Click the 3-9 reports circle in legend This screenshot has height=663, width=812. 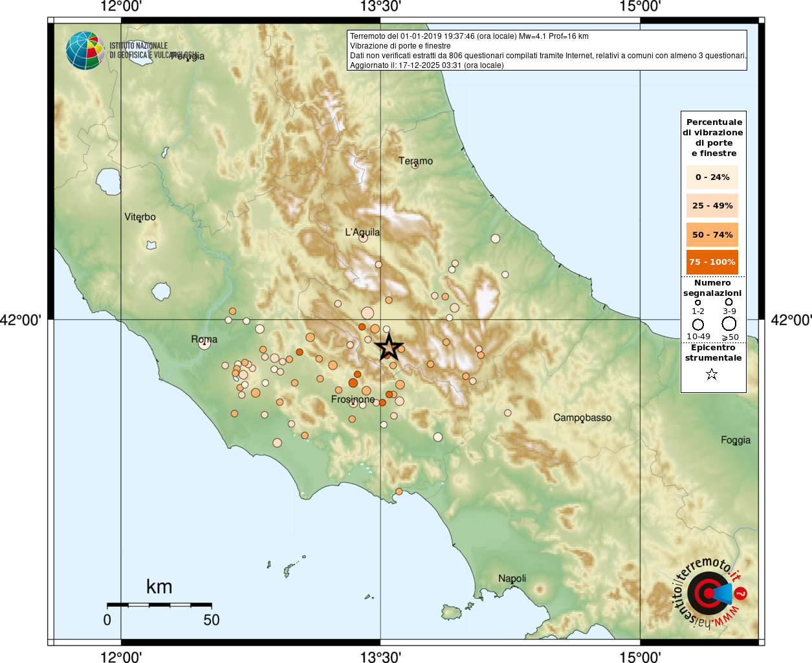tap(729, 302)
